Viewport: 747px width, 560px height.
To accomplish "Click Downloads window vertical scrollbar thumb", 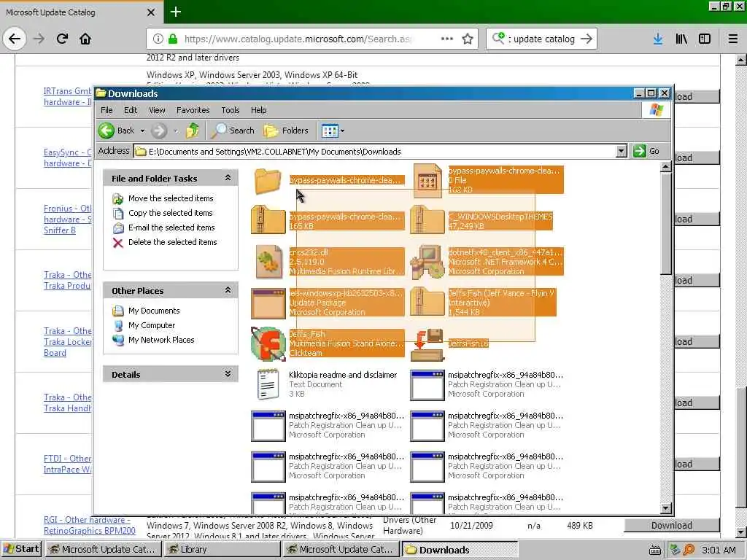I will [x=666, y=223].
